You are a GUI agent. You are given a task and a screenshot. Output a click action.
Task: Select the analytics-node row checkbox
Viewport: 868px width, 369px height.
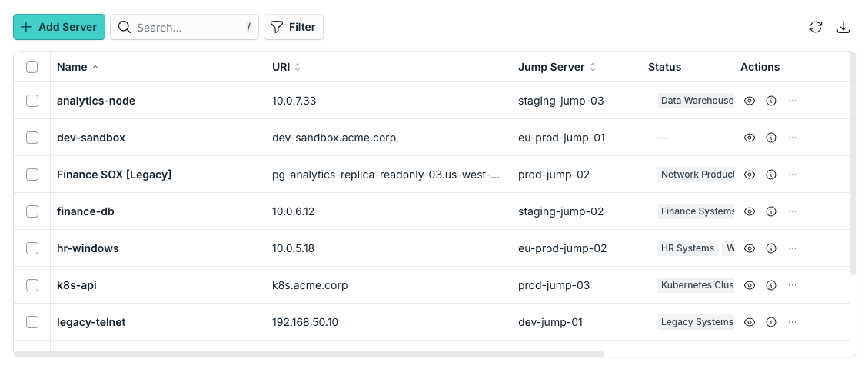32,101
